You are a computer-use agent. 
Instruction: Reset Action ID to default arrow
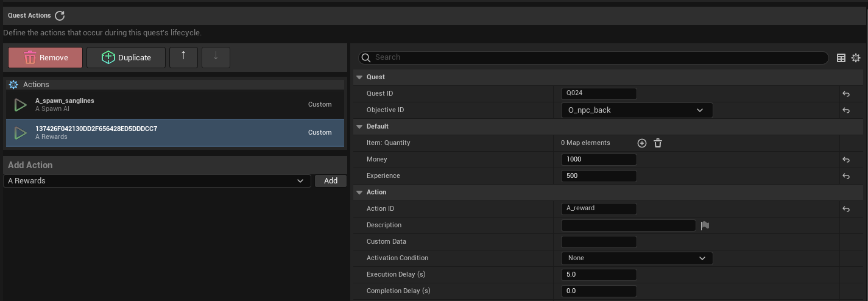point(846,209)
